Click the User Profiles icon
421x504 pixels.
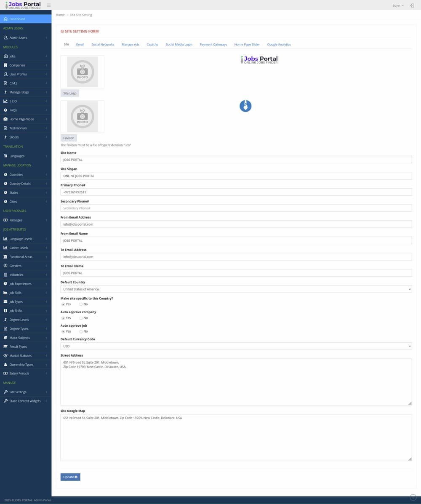(5, 74)
